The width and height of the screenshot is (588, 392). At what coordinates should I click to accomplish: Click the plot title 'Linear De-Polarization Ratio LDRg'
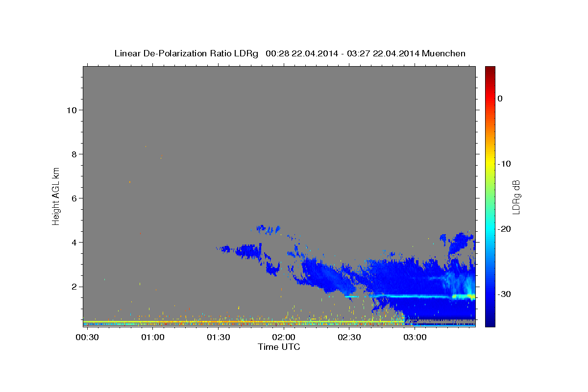pyautogui.click(x=186, y=53)
